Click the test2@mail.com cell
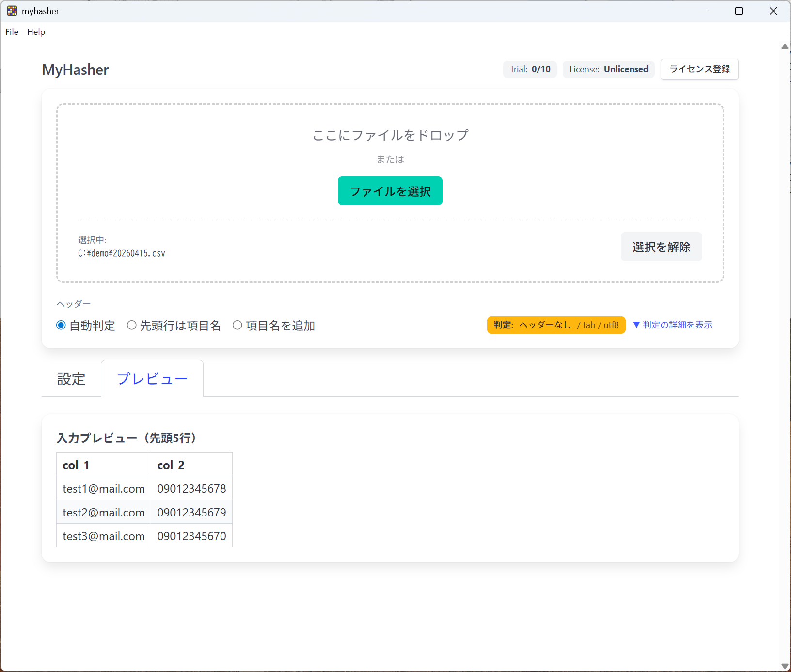 pyautogui.click(x=104, y=512)
